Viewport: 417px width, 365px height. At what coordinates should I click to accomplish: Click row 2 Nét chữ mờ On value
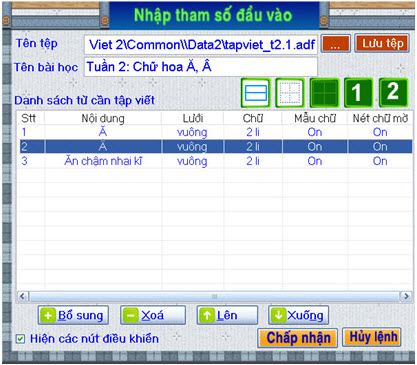(380, 147)
